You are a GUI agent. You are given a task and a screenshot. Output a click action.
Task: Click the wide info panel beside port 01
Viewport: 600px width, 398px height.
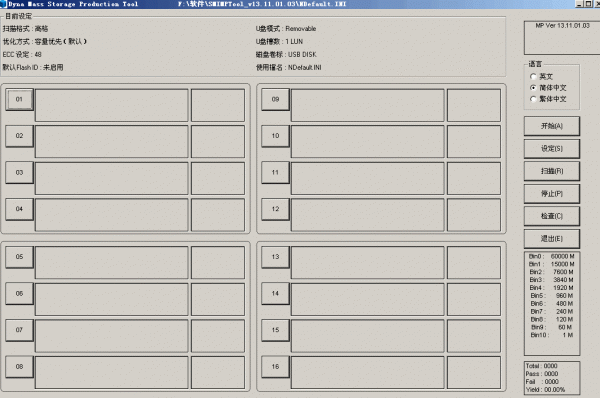(x=111, y=105)
